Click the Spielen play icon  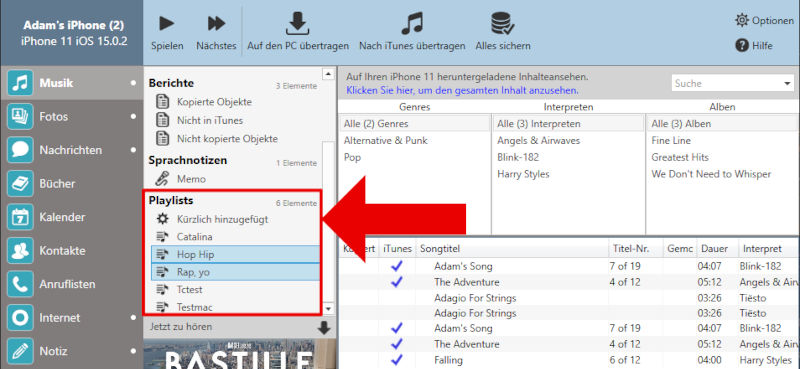coord(166,23)
